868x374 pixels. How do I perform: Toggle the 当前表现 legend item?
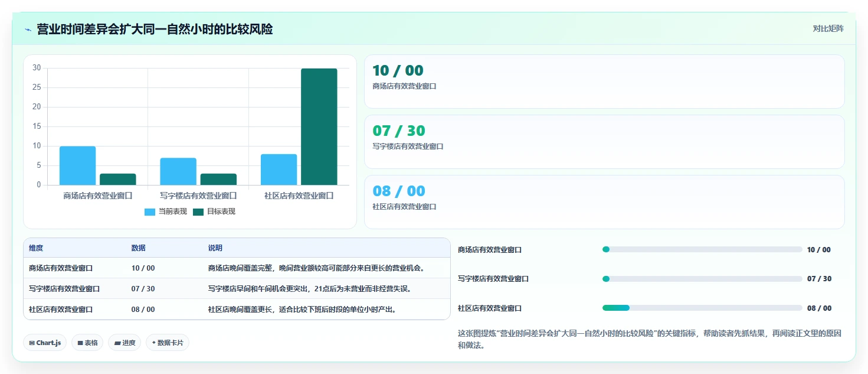coord(166,212)
